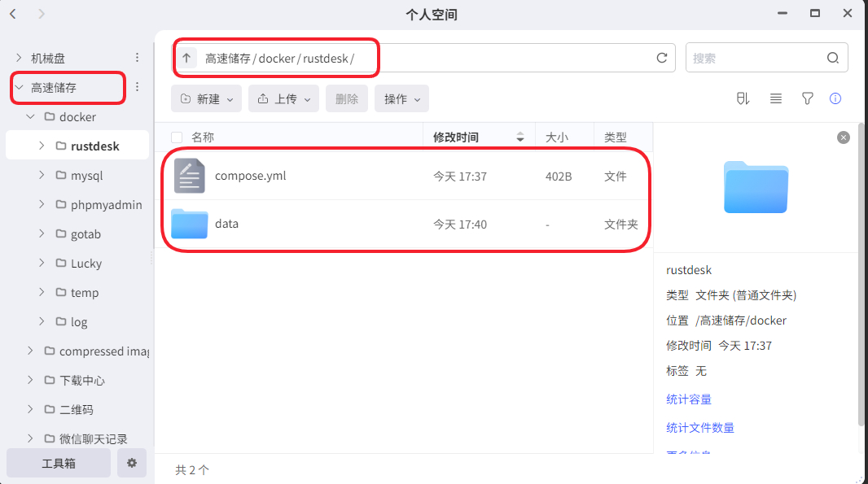Open the 新建 dropdown menu

pos(206,98)
